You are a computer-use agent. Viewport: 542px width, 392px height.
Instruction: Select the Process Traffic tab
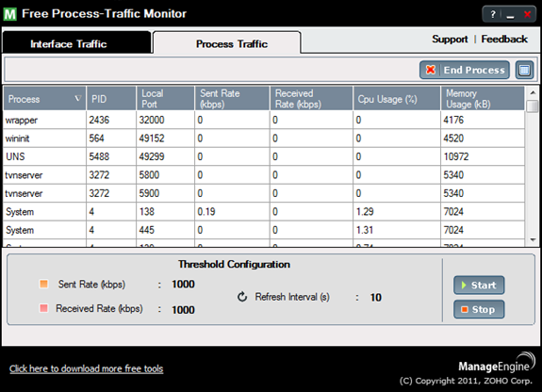[227, 42]
